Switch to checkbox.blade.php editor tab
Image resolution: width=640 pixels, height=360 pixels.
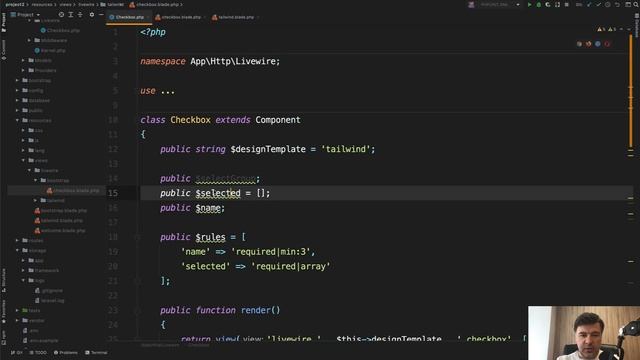point(180,17)
